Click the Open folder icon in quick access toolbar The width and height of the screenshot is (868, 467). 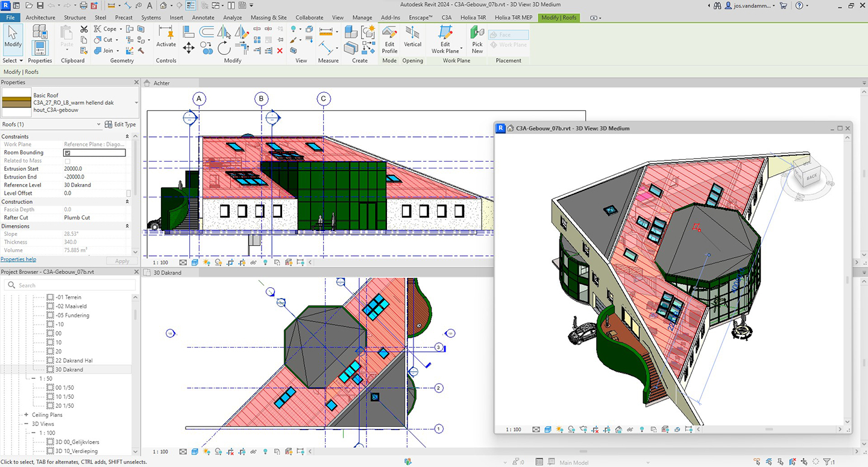tap(29, 5)
